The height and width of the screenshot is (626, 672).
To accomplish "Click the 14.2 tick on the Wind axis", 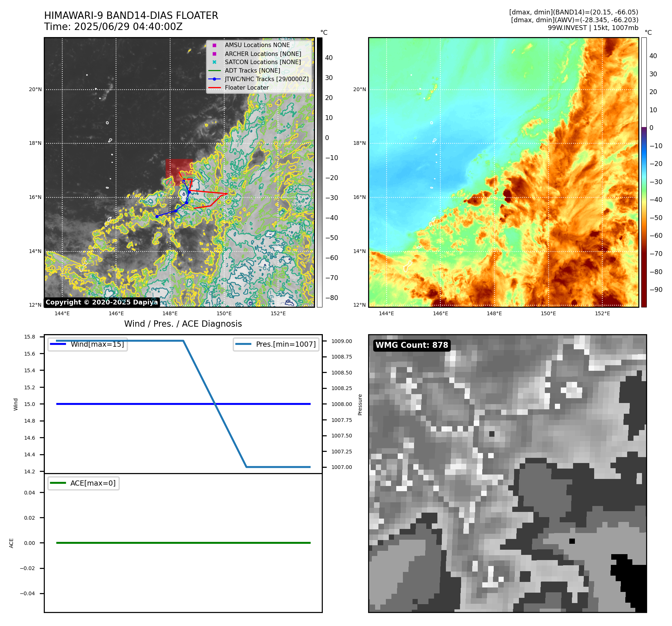I will tap(30, 472).
